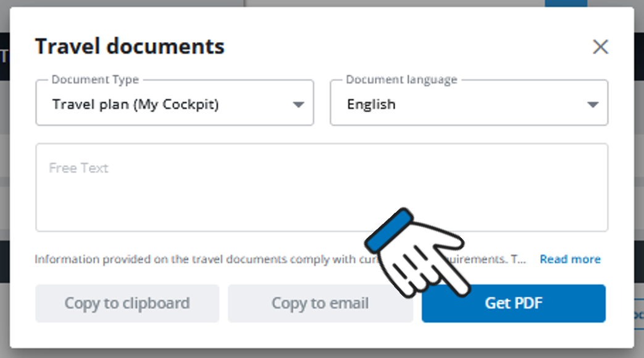Viewport: 644px width, 358px height.
Task: Open the Read more link
Action: click(569, 259)
